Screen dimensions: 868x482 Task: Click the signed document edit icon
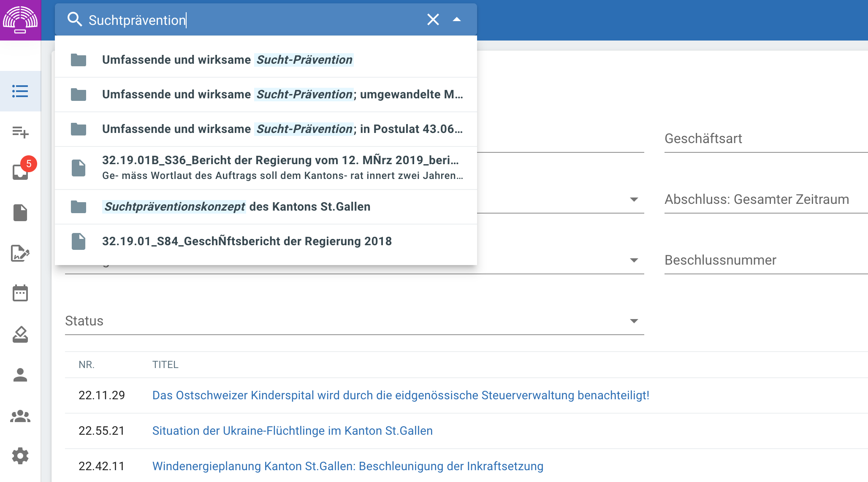20,253
